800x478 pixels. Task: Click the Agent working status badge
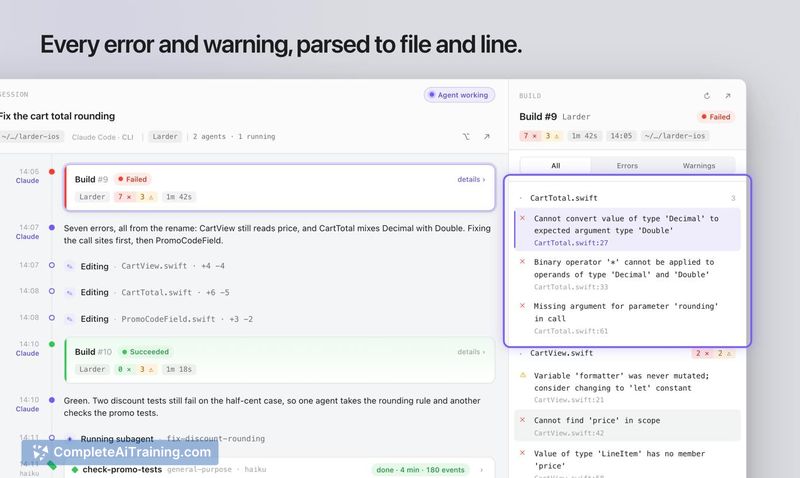[x=459, y=95]
